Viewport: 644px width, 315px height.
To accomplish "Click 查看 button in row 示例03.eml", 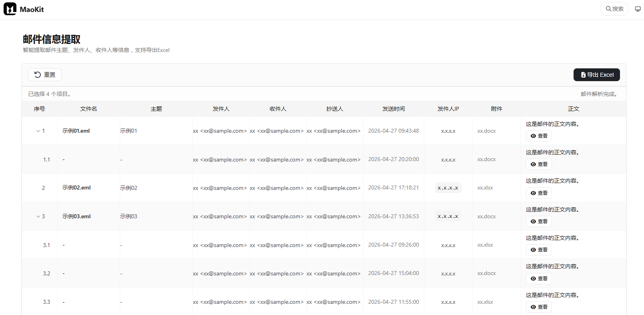I will point(539,221).
